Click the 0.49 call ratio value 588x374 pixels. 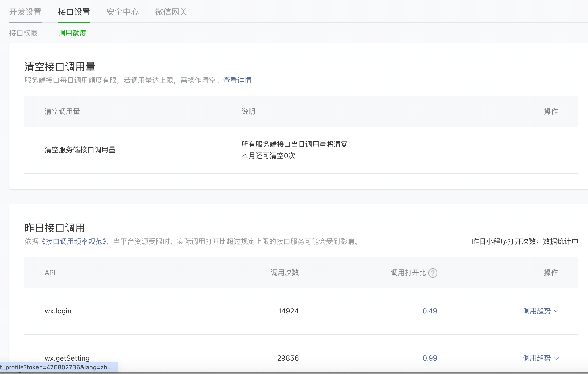point(430,311)
